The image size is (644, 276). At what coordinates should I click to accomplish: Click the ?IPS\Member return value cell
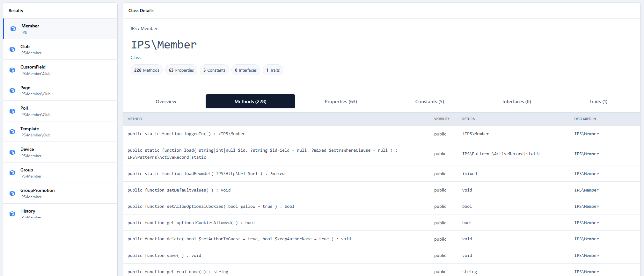click(x=476, y=134)
